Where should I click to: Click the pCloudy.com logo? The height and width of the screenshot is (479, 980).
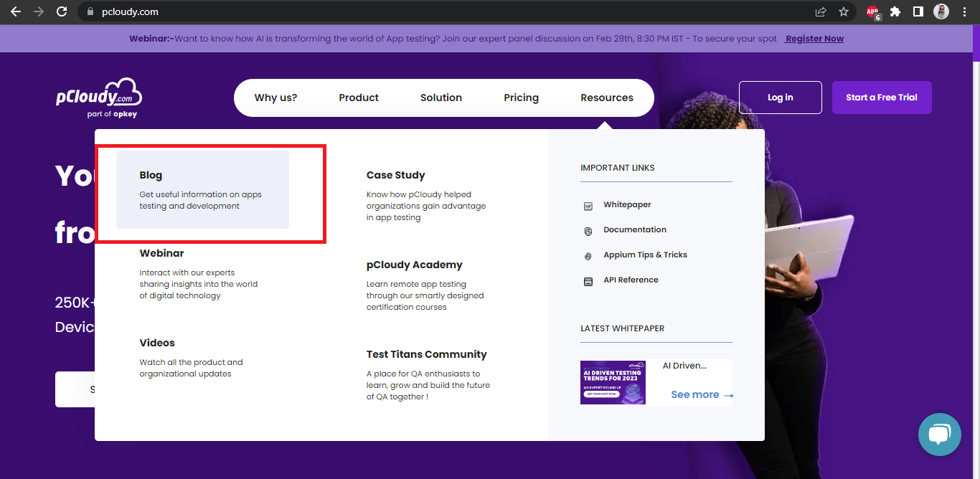[98, 97]
